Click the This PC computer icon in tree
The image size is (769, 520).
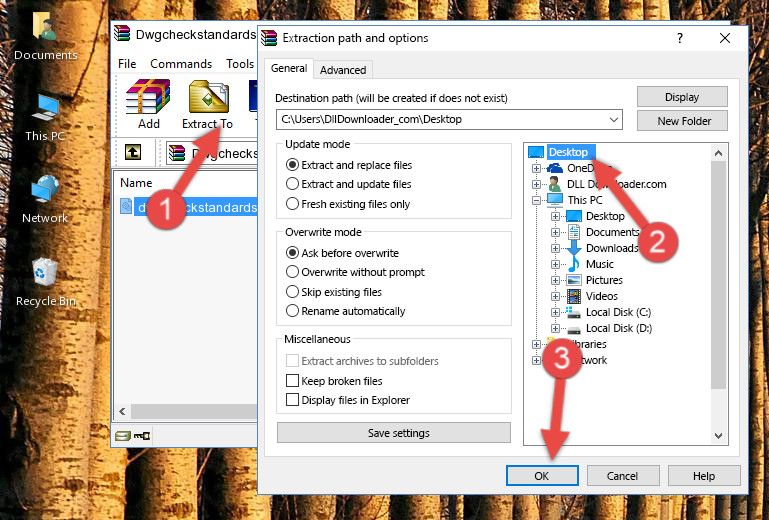click(555, 200)
